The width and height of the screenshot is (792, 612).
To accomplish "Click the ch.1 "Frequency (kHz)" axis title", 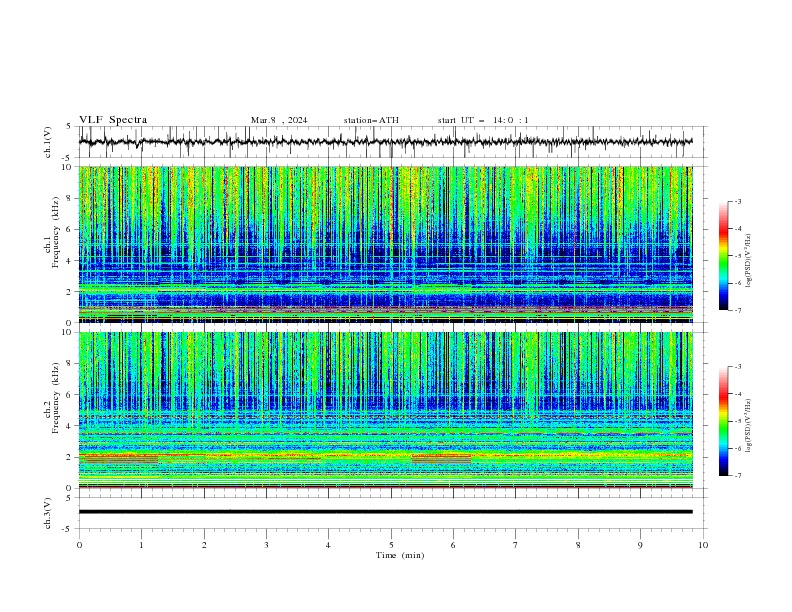I will click(56, 232).
